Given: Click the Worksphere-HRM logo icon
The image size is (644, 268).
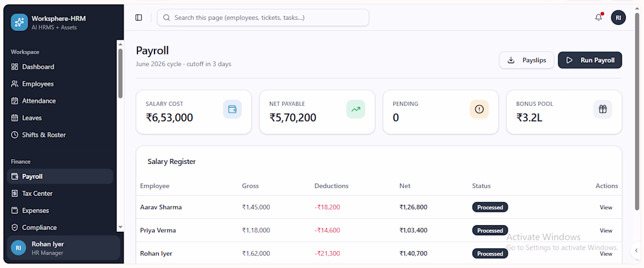Looking at the screenshot, I should (x=19, y=22).
